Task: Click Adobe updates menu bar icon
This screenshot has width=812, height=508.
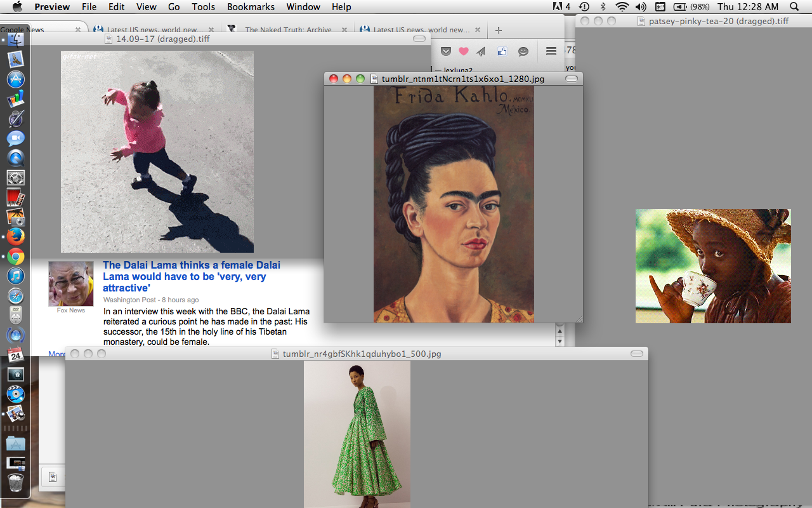Action: [561, 7]
